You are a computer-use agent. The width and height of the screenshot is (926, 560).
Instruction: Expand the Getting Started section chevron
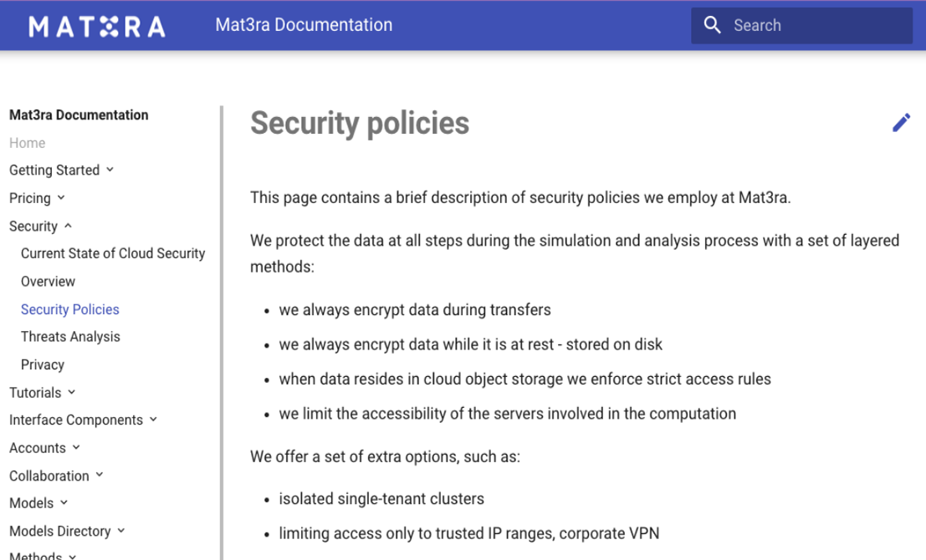pyautogui.click(x=110, y=170)
